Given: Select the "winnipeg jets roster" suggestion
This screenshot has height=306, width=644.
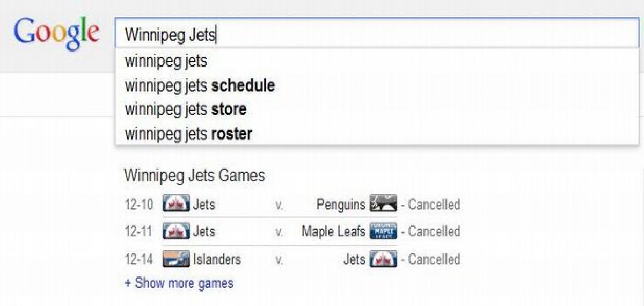Looking at the screenshot, I should coord(188,133).
